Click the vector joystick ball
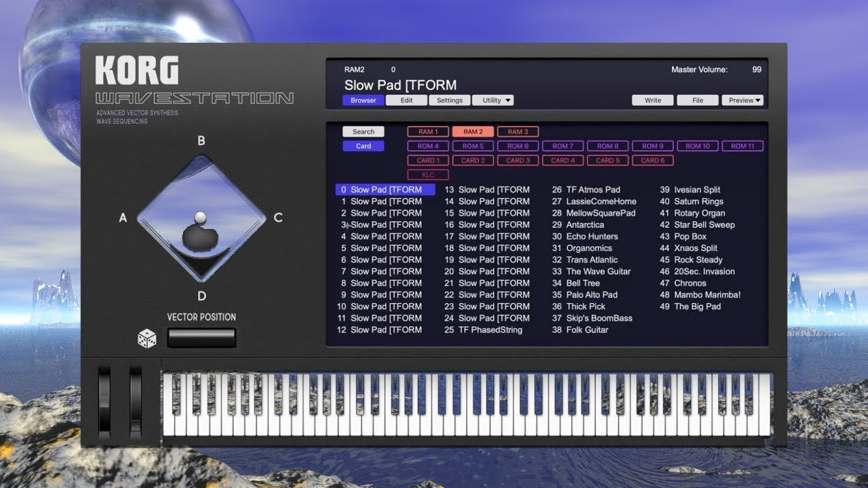Screen dimensions: 868x488 [x=200, y=217]
